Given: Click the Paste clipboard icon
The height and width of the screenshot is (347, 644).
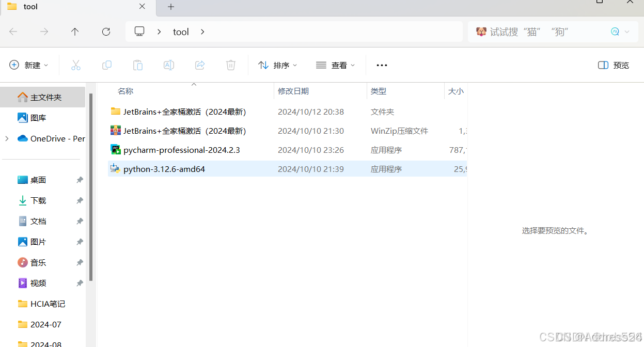Looking at the screenshot, I should pos(138,65).
